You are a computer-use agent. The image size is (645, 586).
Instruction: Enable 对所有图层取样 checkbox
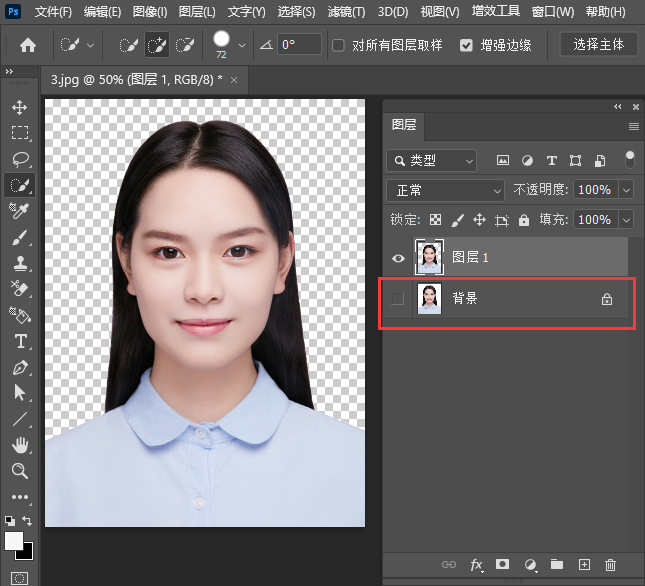[339, 45]
